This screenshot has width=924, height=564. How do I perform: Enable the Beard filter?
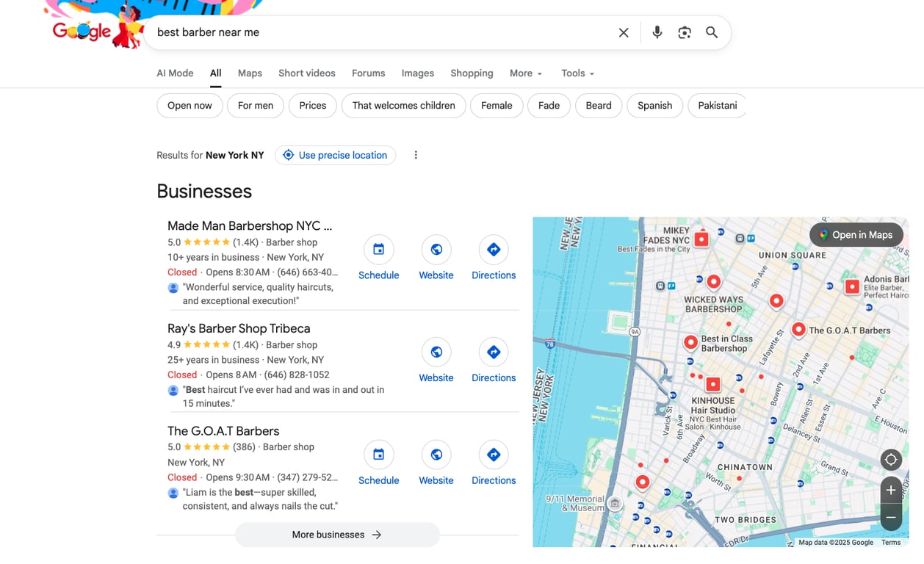click(x=598, y=106)
